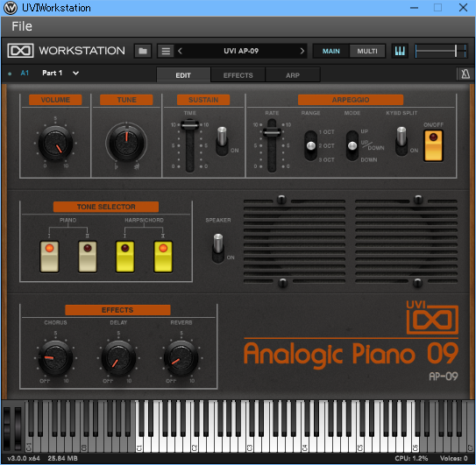Click the Delay knob

pos(118,358)
